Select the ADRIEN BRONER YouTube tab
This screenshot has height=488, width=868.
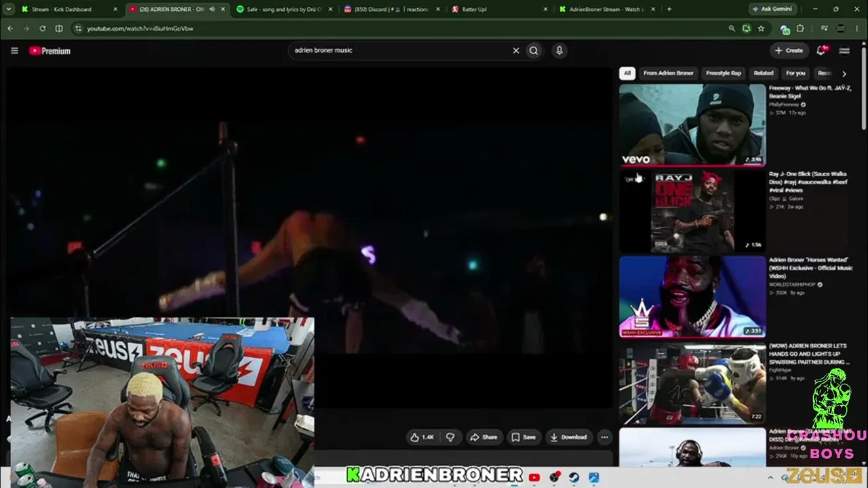tap(178, 9)
